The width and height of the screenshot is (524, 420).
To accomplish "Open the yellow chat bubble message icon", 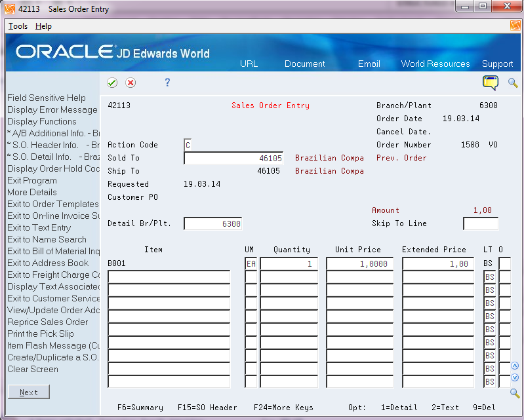I will (x=491, y=83).
